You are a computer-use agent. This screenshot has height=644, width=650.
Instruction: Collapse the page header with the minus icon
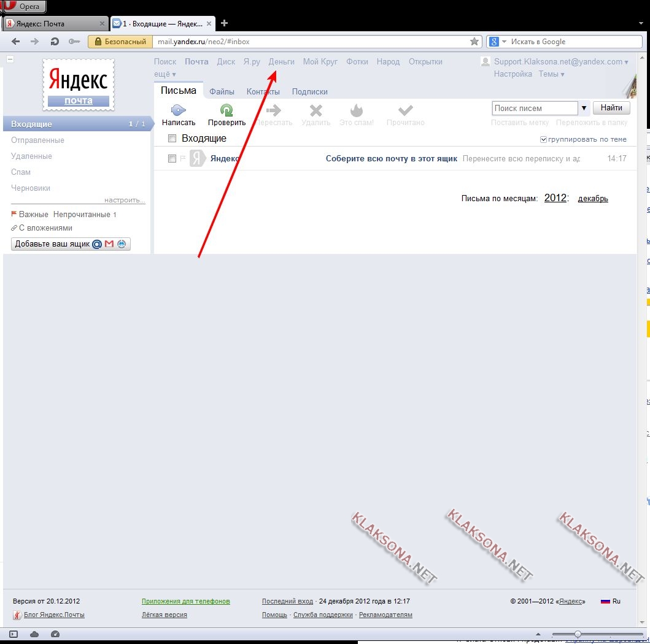pyautogui.click(x=10, y=59)
